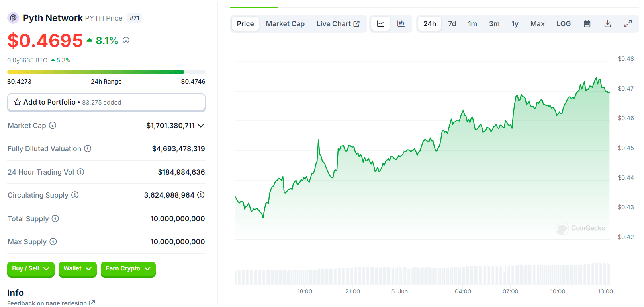Click the 13:00 time axis label

click(x=605, y=291)
